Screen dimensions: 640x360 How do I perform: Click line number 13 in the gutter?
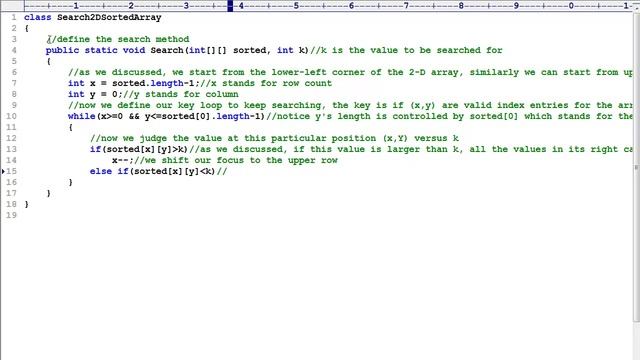tap(11, 149)
